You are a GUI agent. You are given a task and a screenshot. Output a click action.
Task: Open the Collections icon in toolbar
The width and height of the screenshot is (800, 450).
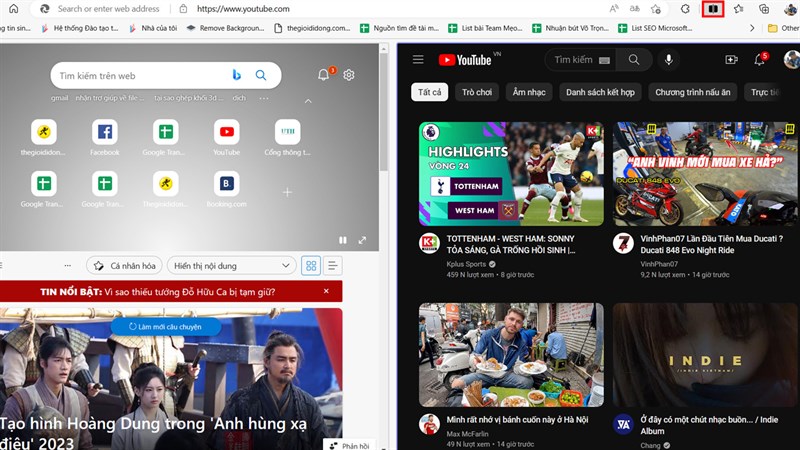point(764,9)
